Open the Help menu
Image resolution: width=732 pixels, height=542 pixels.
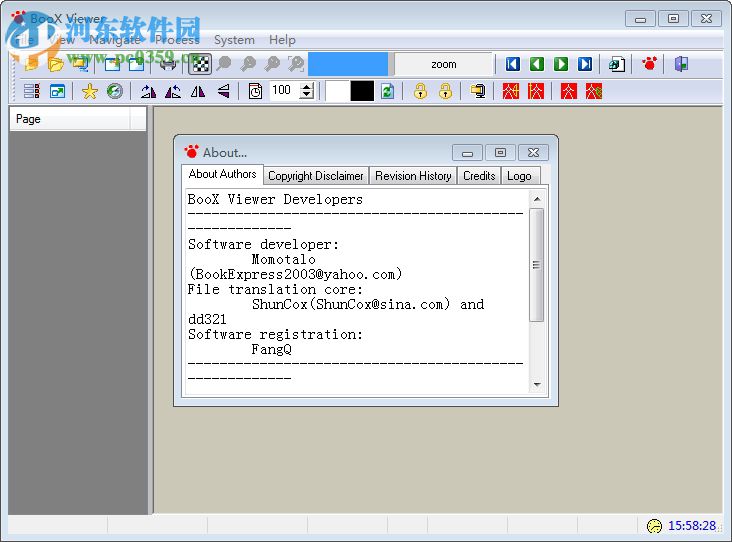(x=282, y=40)
